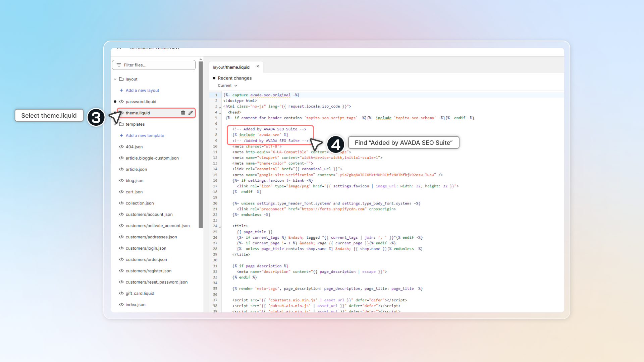
Task: Switch to layout/theme.liquid tab
Action: 231,67
